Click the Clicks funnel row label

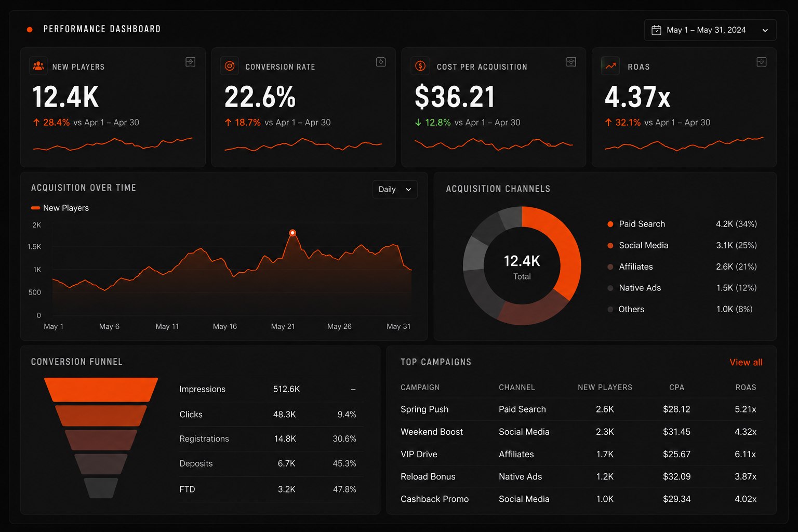tap(191, 414)
